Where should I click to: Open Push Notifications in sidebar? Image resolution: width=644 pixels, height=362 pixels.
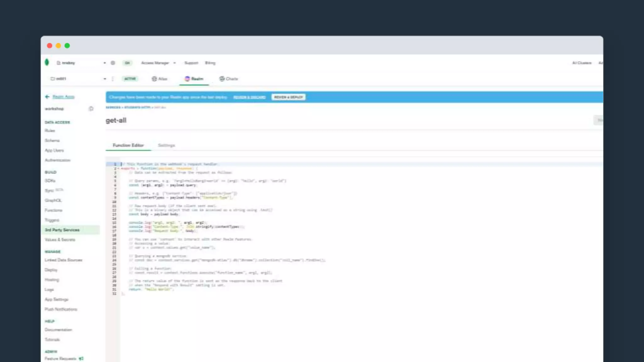tap(61, 310)
